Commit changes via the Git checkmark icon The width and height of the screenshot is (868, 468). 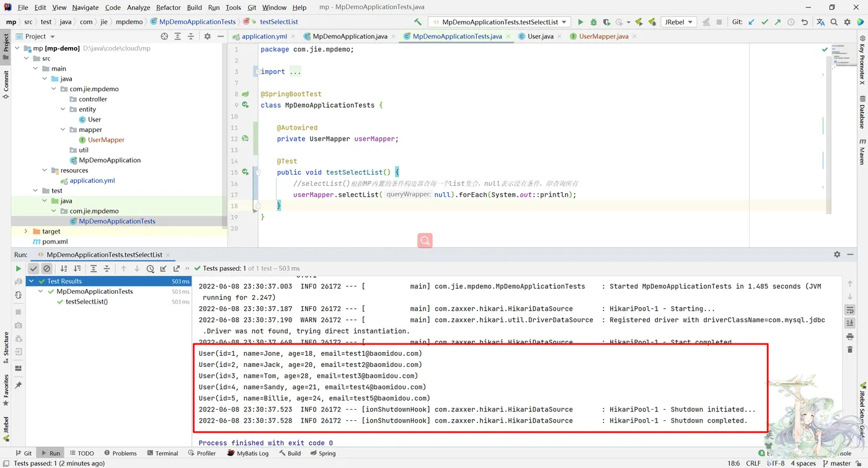(x=764, y=22)
